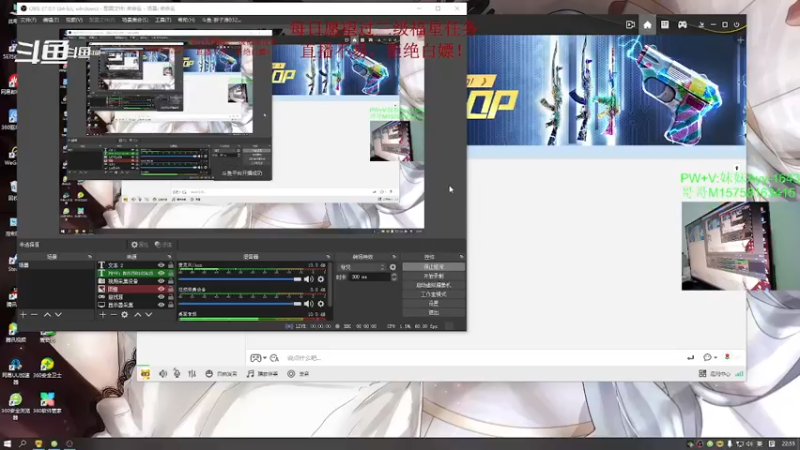Toggle visibility of the 文本 2 source
The width and height of the screenshot is (800, 450).
point(161,265)
